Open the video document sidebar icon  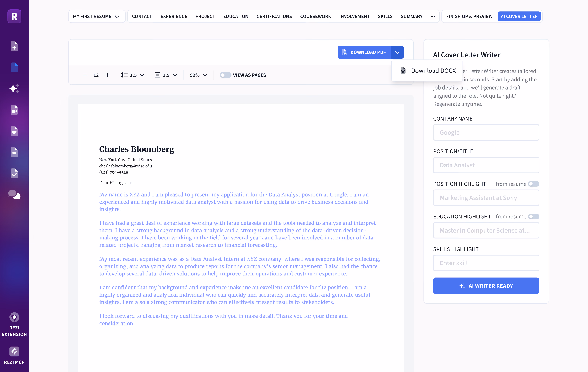14,110
